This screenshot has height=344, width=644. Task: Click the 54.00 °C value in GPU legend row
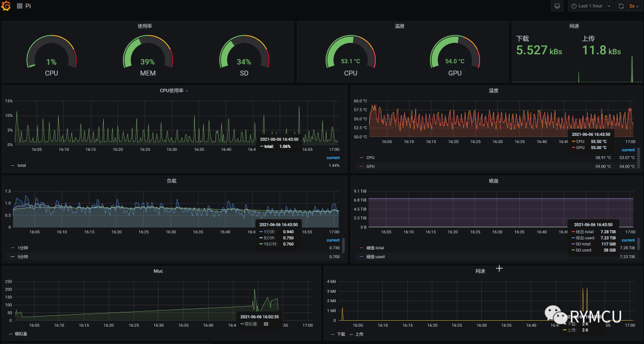(627, 166)
